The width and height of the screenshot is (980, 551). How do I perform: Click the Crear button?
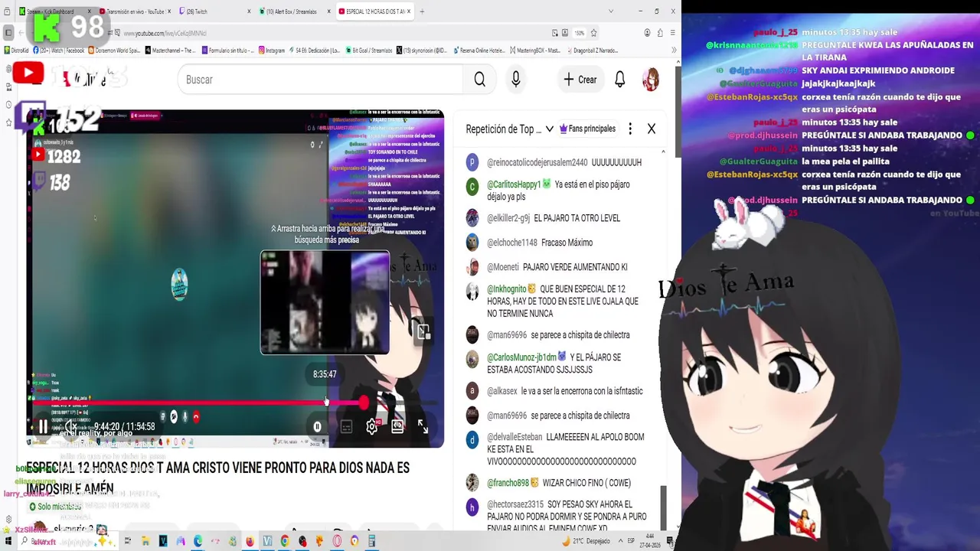[580, 80]
